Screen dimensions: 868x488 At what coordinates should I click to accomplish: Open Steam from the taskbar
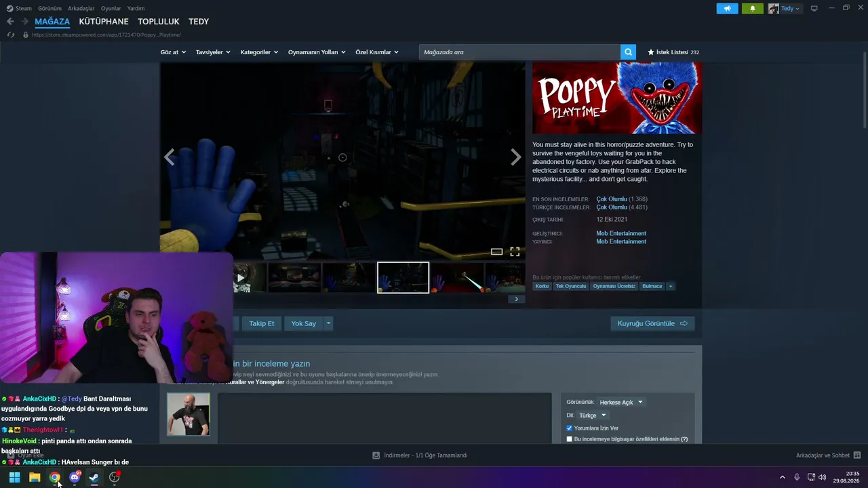94,477
